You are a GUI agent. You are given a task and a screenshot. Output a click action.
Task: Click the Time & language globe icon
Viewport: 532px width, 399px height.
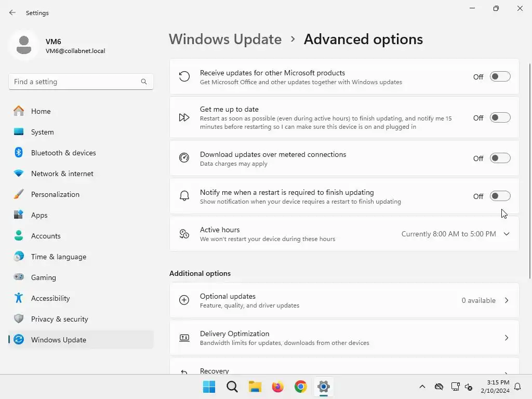(x=19, y=257)
